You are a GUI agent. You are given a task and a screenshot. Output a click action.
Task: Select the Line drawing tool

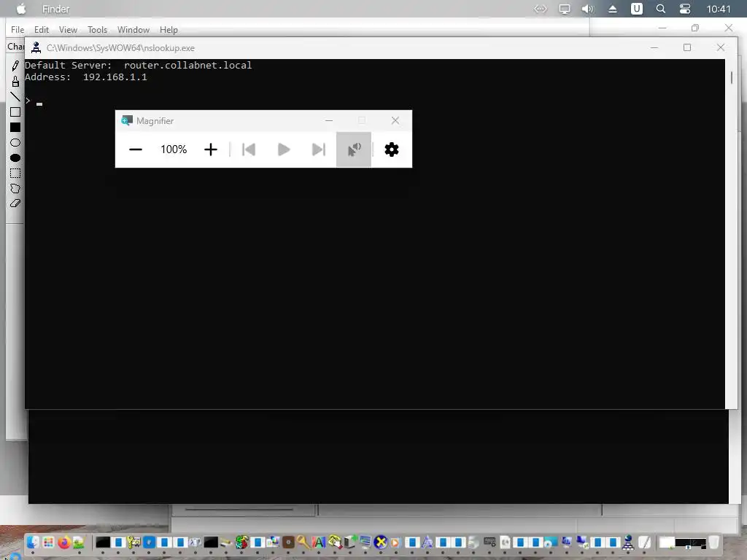(x=15, y=97)
